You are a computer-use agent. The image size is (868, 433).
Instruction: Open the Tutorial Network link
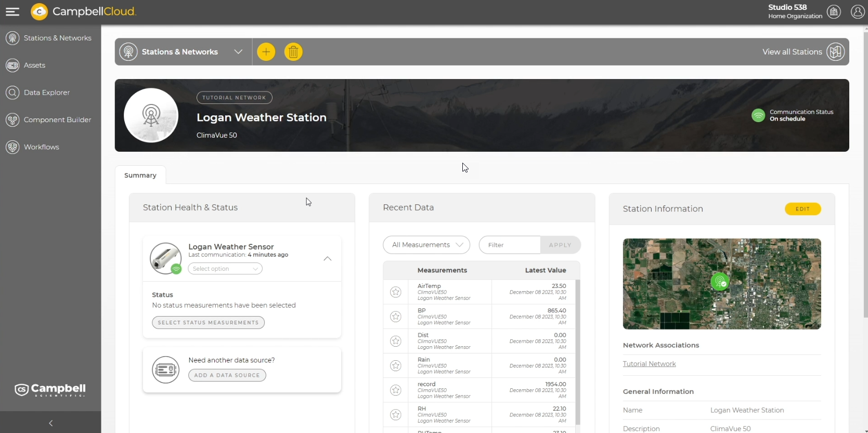[x=649, y=364]
